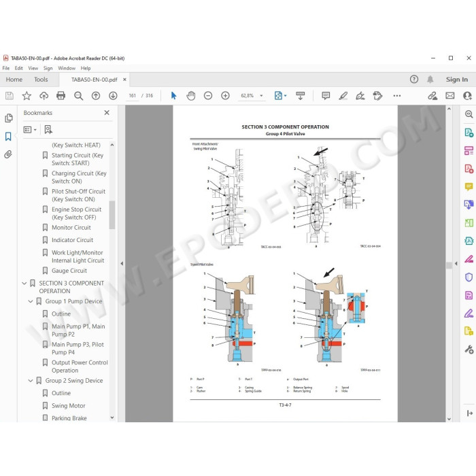This screenshot has height=476, width=476.
Task: Collapse SECTION 3 COMPONENT OPERATION bookmark
Action: [x=24, y=284]
